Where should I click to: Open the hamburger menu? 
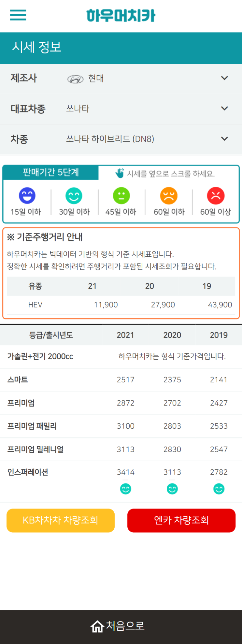click(18, 15)
